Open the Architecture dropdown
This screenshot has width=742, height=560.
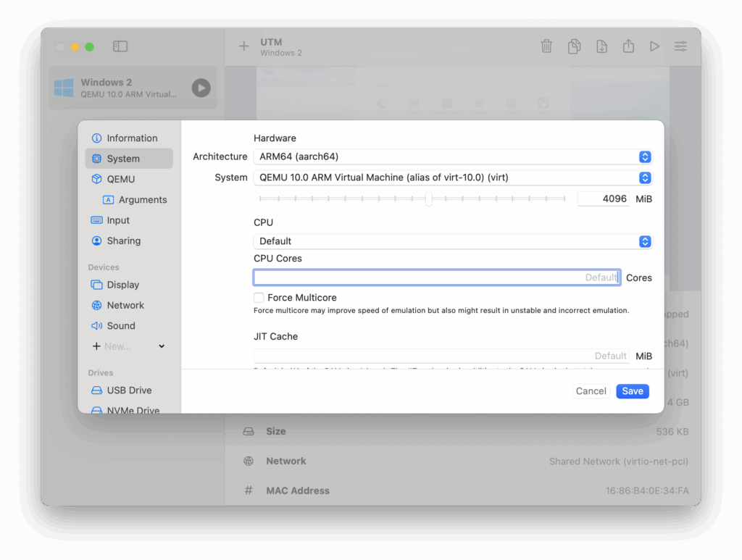[x=452, y=156]
